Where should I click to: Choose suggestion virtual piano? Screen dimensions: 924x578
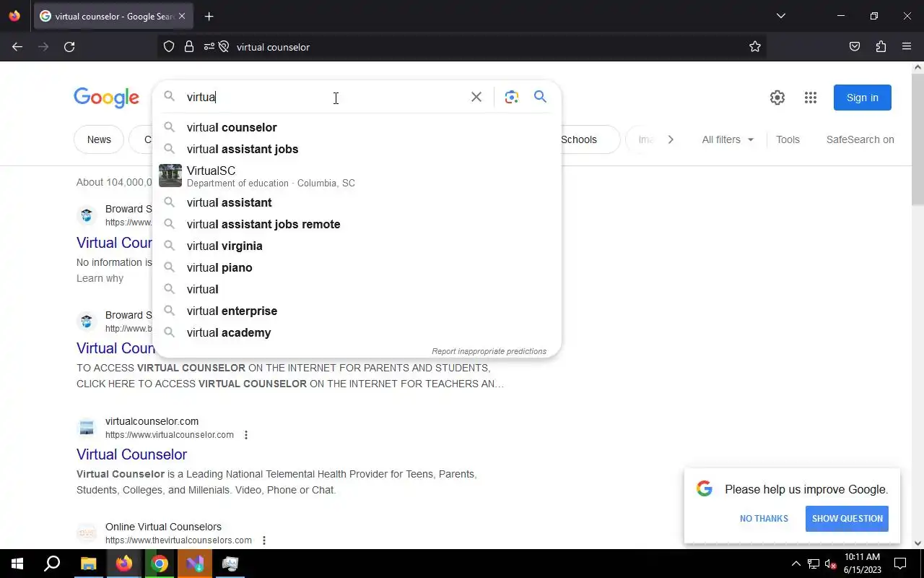tap(357, 267)
